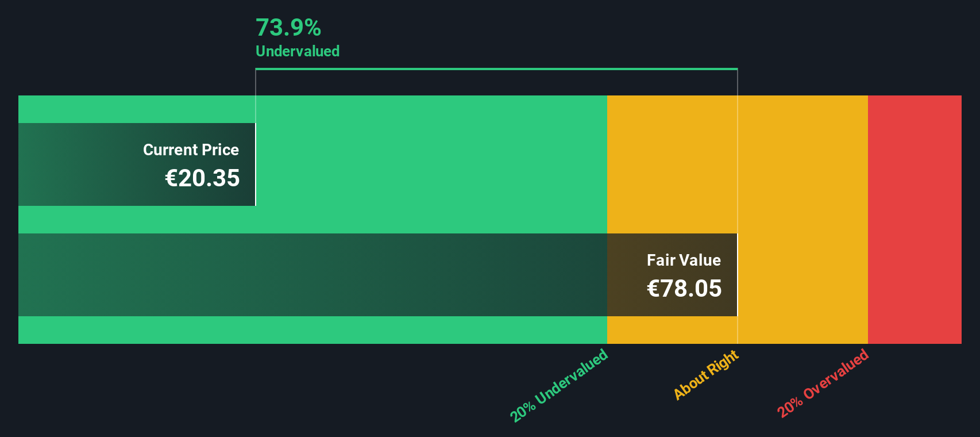Click the bottom green strip below the Fair Value bar
Viewport: 980px width, 437px height.
tap(310, 330)
